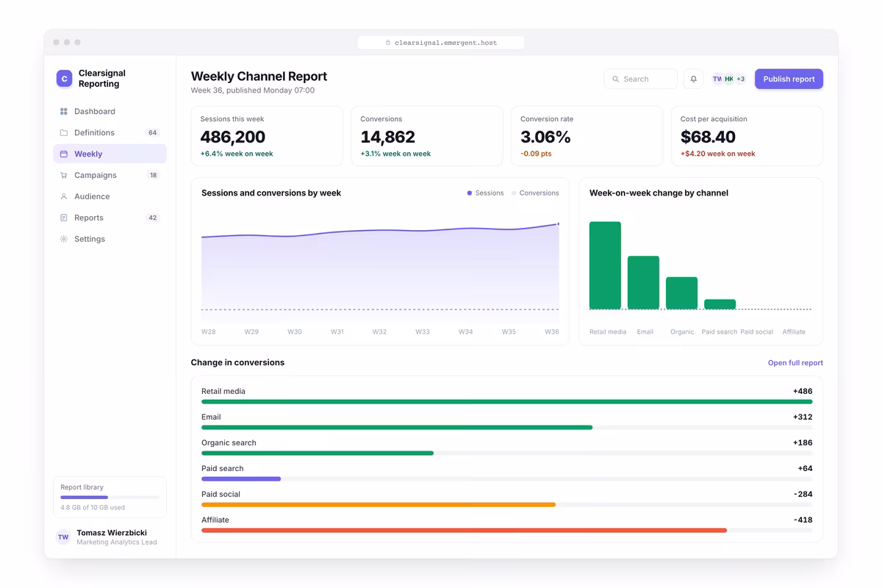Click the Clearsignal logo icon
This screenshot has height=588, width=882.
64,79
